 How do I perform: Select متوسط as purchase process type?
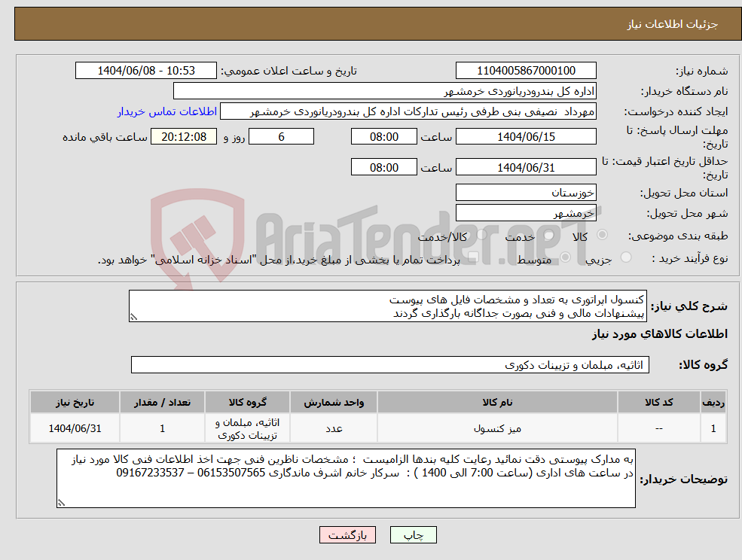point(564,257)
